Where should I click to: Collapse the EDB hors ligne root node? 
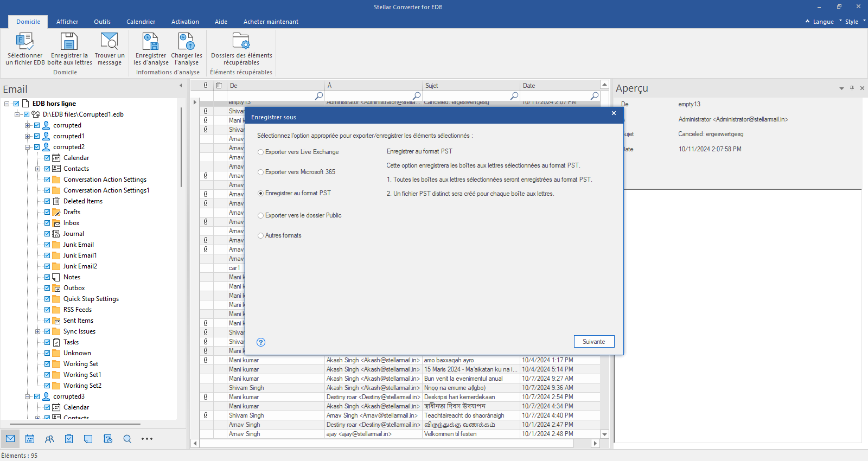(x=7, y=104)
